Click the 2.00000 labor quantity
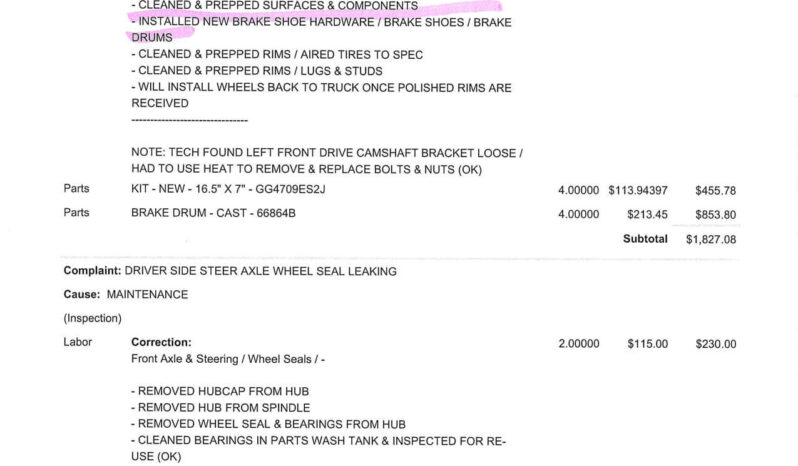798x466 pixels. 579,344
